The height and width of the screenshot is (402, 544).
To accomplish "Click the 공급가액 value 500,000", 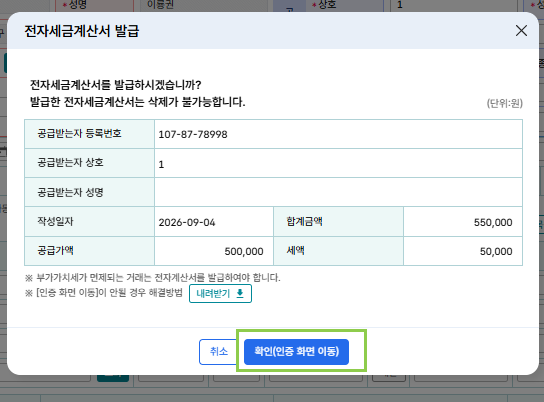I will click(x=244, y=251).
